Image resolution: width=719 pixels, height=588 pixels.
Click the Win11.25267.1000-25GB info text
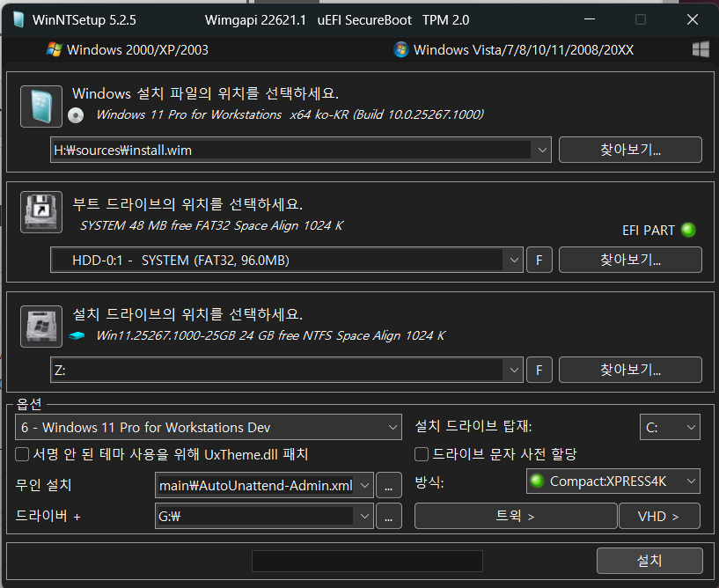[270, 335]
